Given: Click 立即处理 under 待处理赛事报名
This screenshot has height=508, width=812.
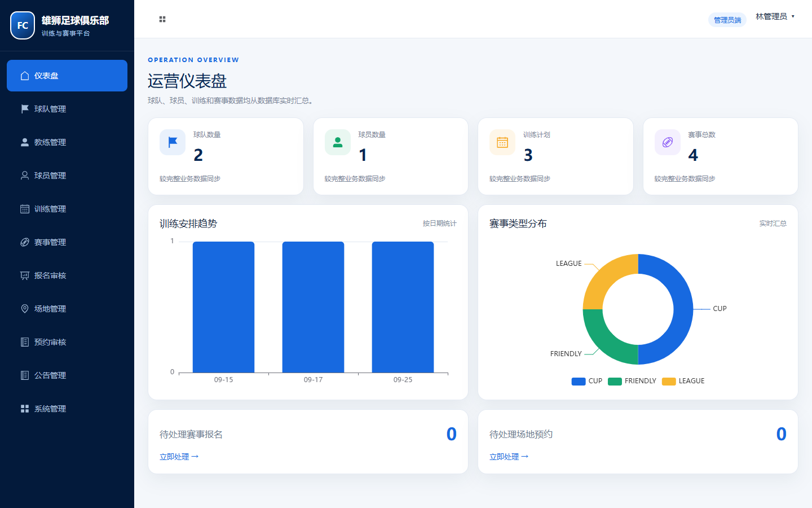Looking at the screenshot, I should tap(179, 457).
